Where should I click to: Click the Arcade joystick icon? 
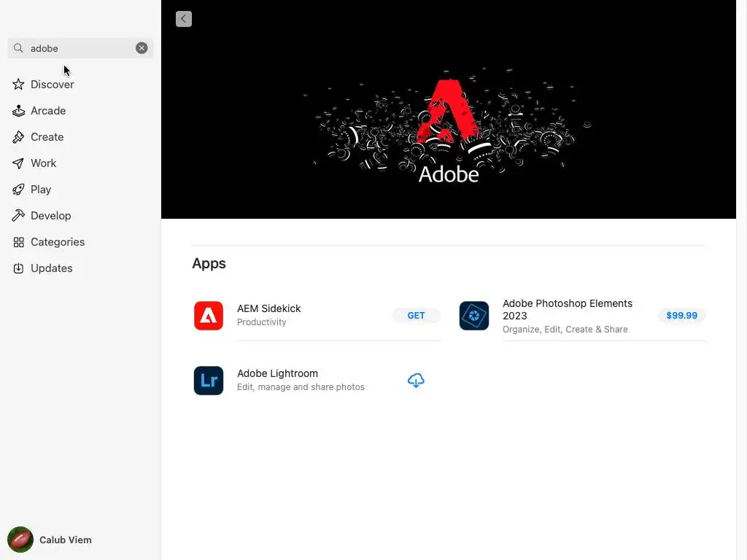(18, 111)
